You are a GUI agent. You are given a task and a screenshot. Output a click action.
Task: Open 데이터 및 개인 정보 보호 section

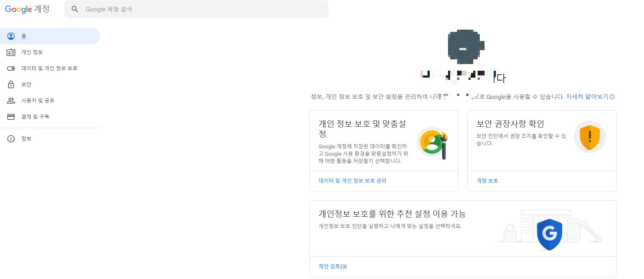pos(50,68)
